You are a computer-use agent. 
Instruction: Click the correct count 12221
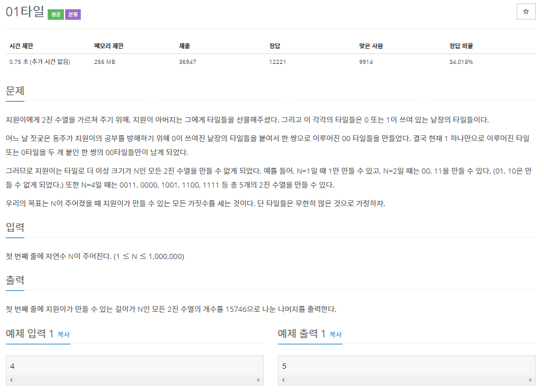(277, 62)
